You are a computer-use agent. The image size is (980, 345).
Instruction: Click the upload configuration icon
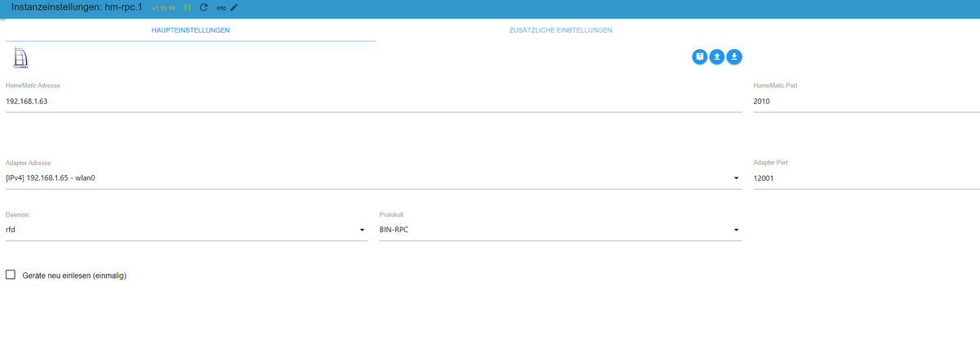(x=717, y=56)
